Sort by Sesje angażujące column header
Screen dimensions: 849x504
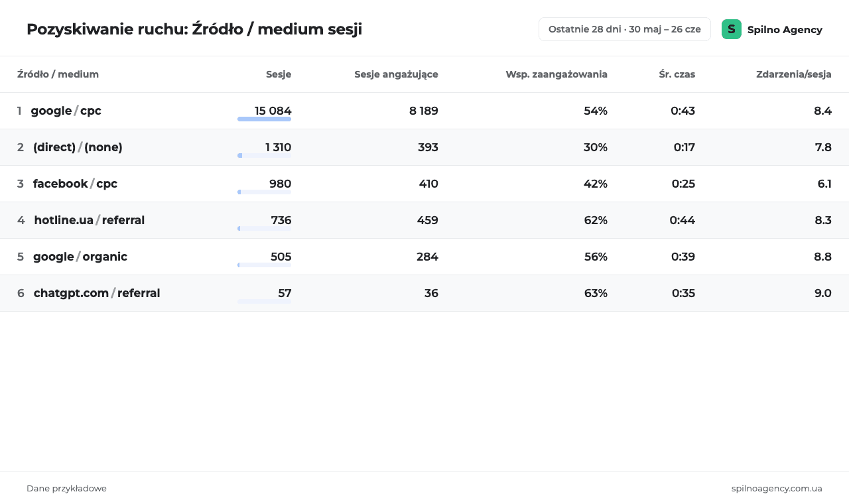(396, 74)
